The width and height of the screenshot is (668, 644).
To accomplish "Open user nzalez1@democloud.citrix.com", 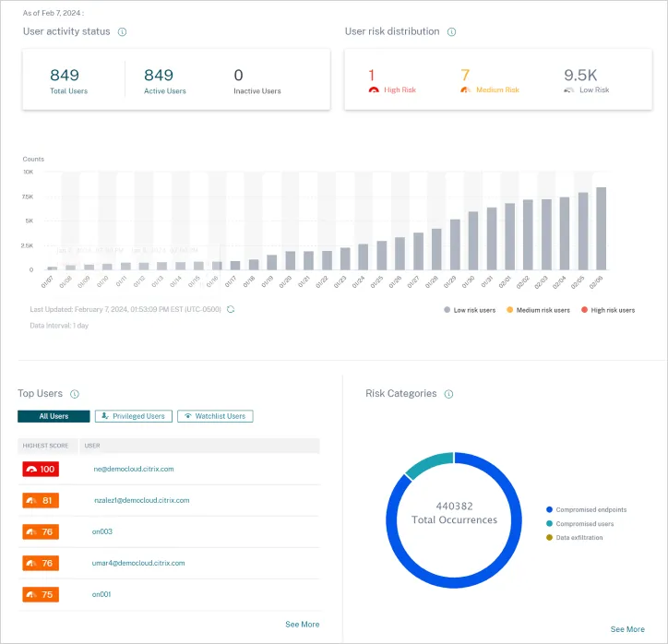I will (141, 500).
